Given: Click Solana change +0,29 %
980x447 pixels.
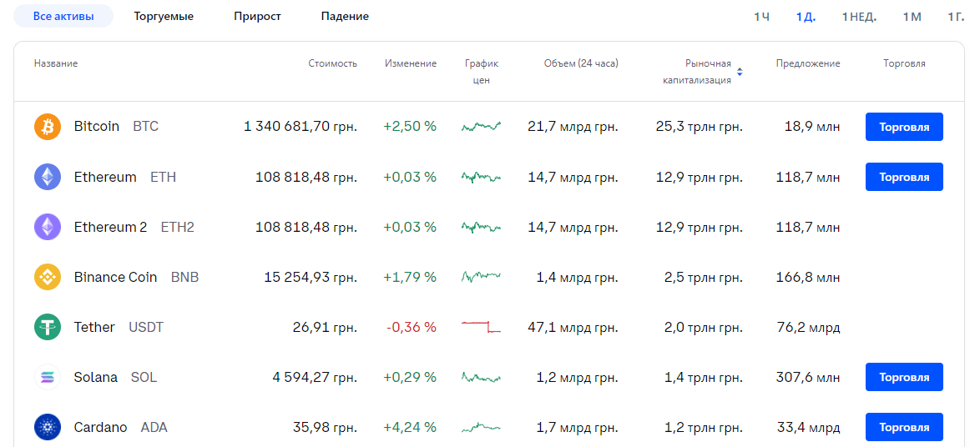Looking at the screenshot, I should tap(410, 377).
